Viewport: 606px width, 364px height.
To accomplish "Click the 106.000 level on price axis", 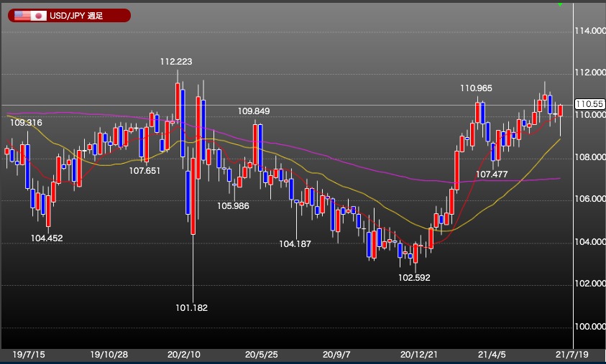I will point(589,200).
